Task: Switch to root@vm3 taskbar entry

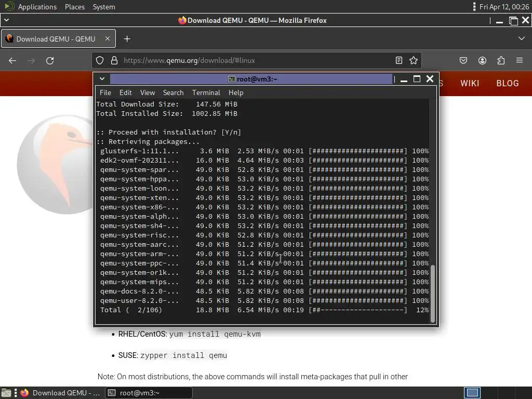Action: pyautogui.click(x=149, y=393)
